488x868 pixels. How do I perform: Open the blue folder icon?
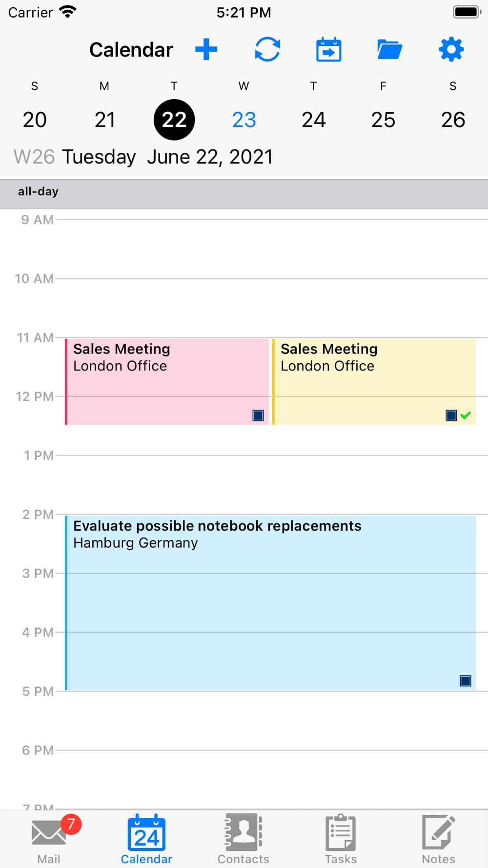389,50
